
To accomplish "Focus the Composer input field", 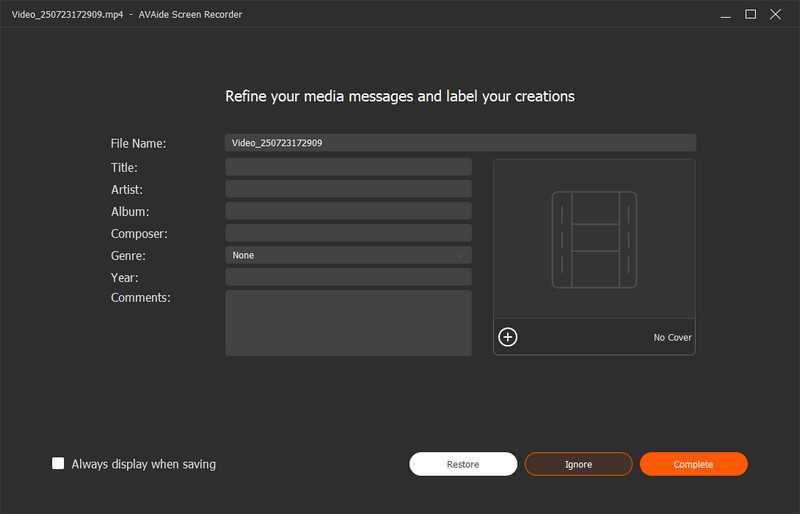I will [348, 233].
